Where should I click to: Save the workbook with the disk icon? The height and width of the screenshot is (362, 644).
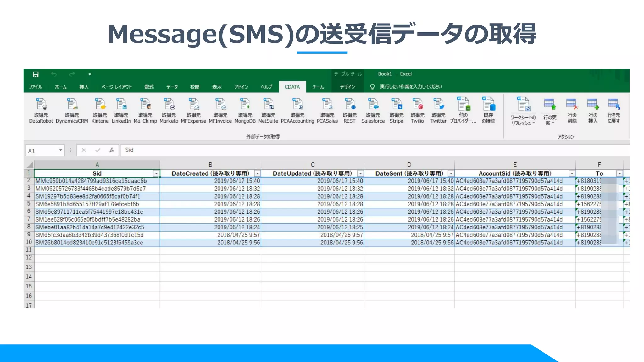pos(36,74)
